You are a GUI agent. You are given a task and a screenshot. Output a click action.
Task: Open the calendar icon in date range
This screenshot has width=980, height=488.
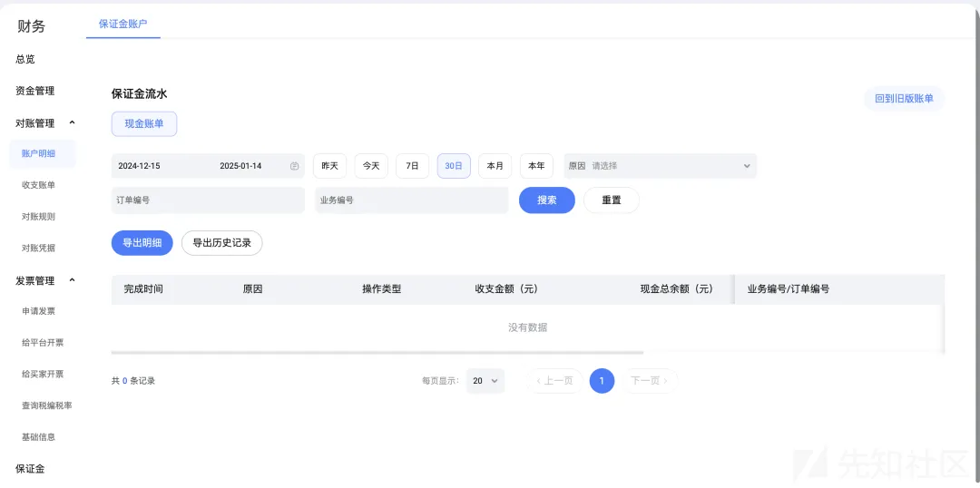[294, 166]
